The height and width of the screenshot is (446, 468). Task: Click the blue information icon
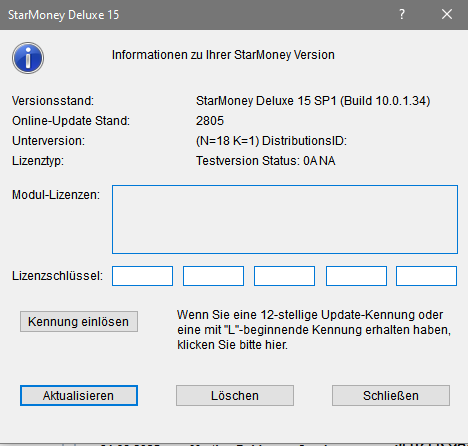pyautogui.click(x=28, y=58)
